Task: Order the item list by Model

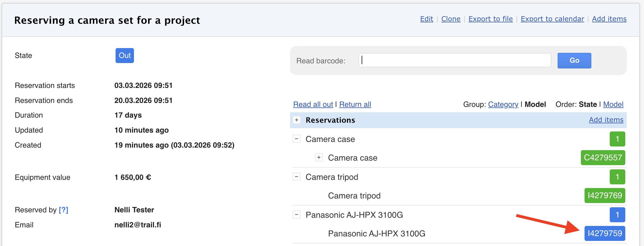Action: [613, 104]
